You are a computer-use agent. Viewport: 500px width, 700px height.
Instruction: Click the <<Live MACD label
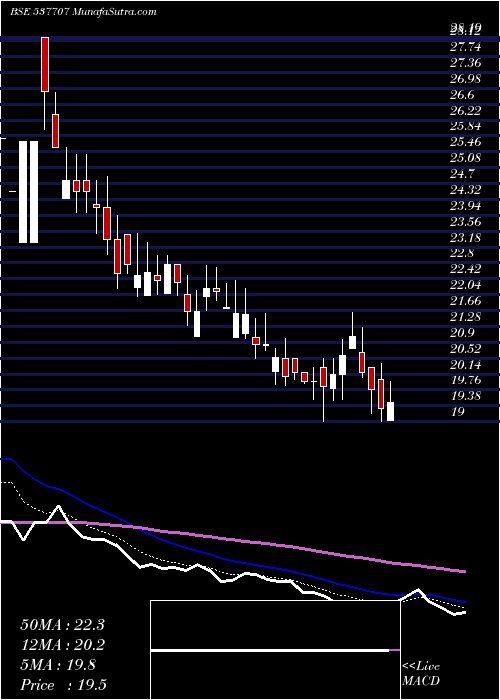coord(421,674)
